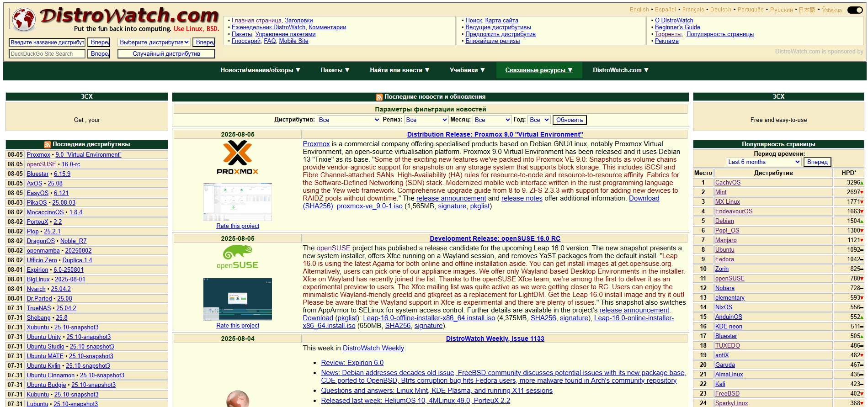Screen dimensions: 868x407
Task: Click Rate this project under openSUSE screenshot
Action: click(238, 325)
